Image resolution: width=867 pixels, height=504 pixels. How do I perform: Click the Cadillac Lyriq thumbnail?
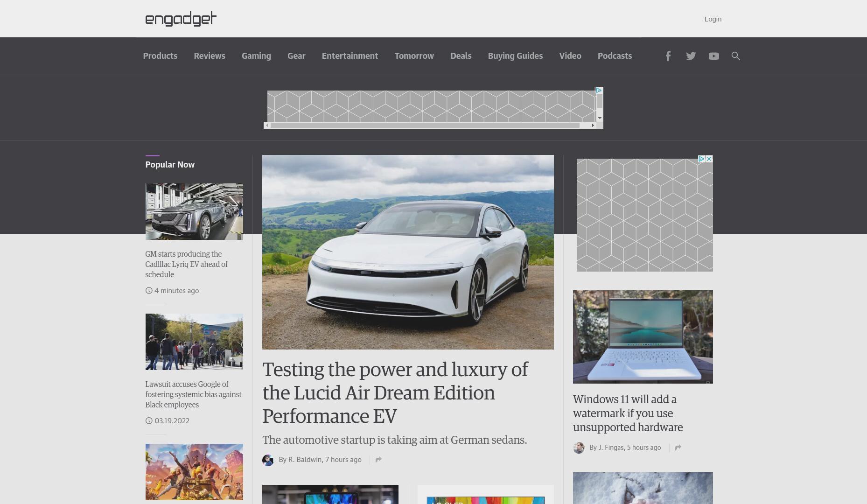[194, 211]
